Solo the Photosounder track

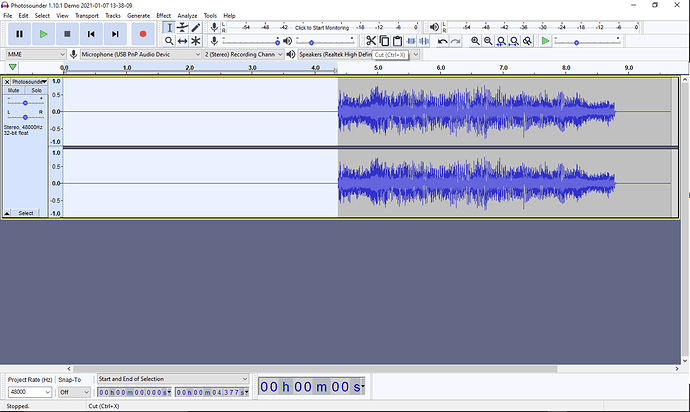pyautogui.click(x=37, y=90)
